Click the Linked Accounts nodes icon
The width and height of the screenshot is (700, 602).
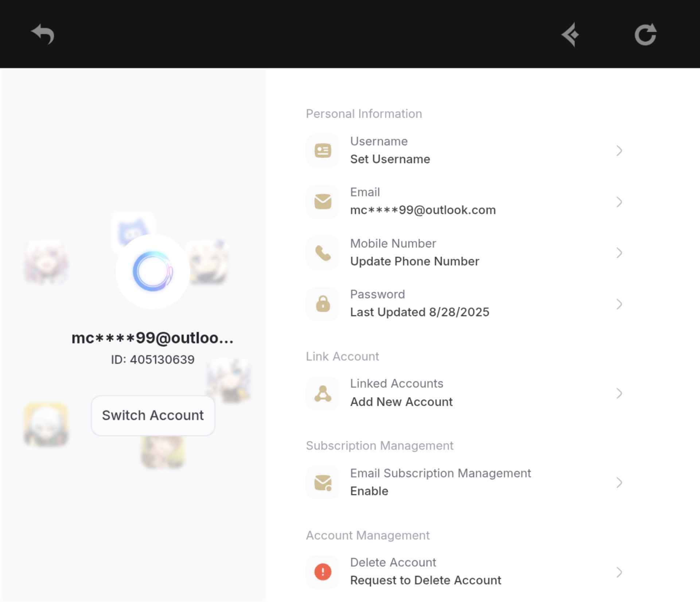pyautogui.click(x=323, y=393)
